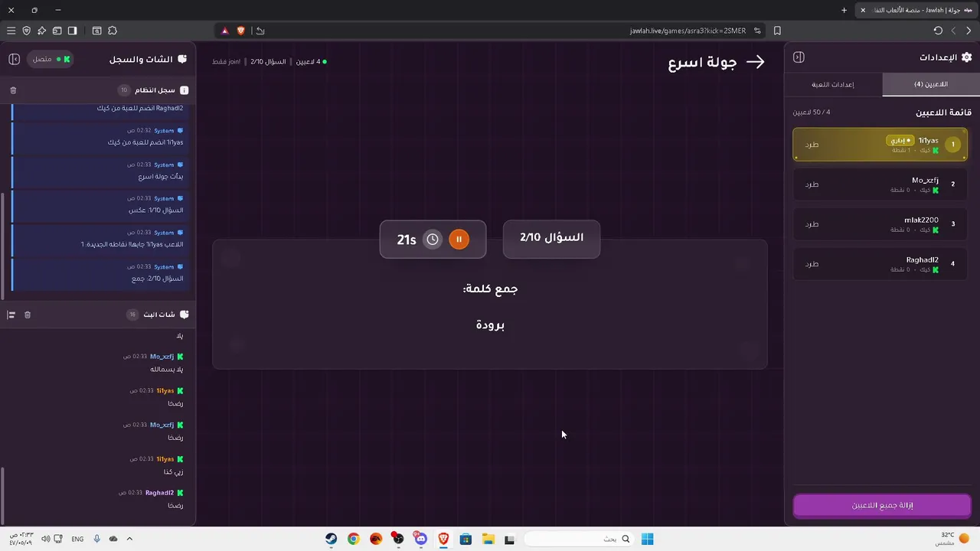Open Brave Wallet icon in toolbar
The image size is (980, 551).
pos(57,31)
